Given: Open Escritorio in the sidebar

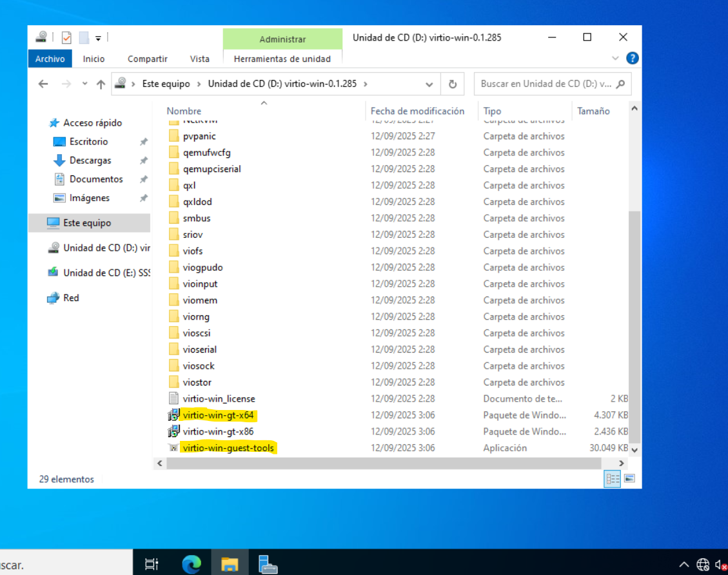Looking at the screenshot, I should (88, 142).
